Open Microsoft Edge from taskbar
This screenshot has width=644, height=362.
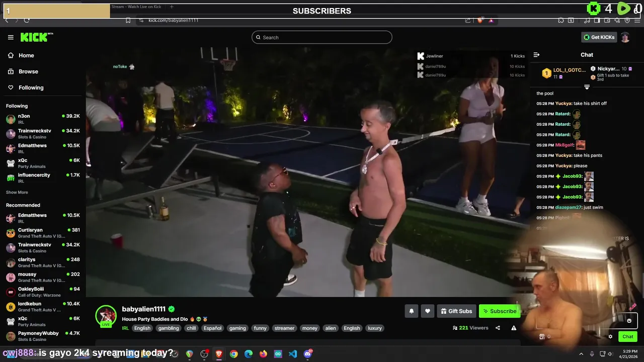click(x=249, y=354)
